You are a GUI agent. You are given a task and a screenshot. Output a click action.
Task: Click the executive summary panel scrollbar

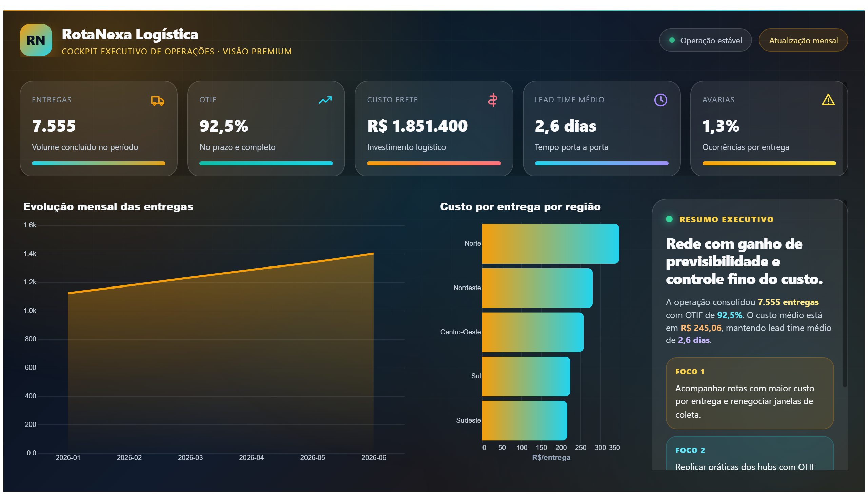pyautogui.click(x=845, y=294)
